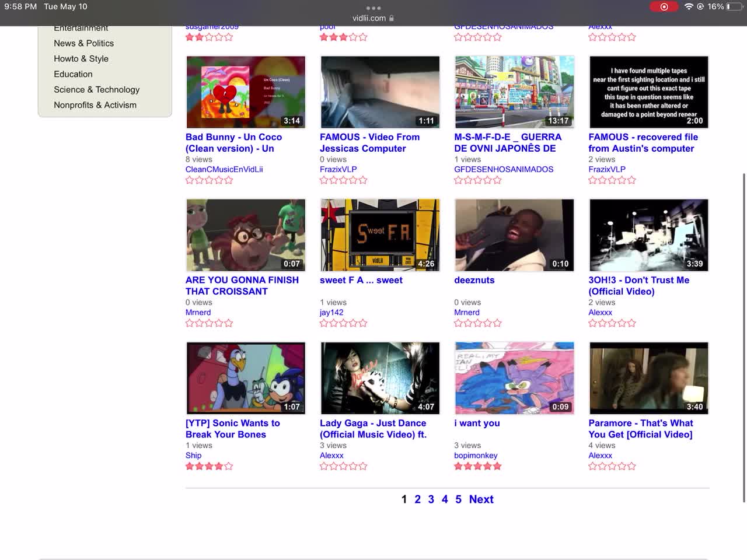
Task: Tap the Wi-Fi status icon
Action: pyautogui.click(x=689, y=6)
